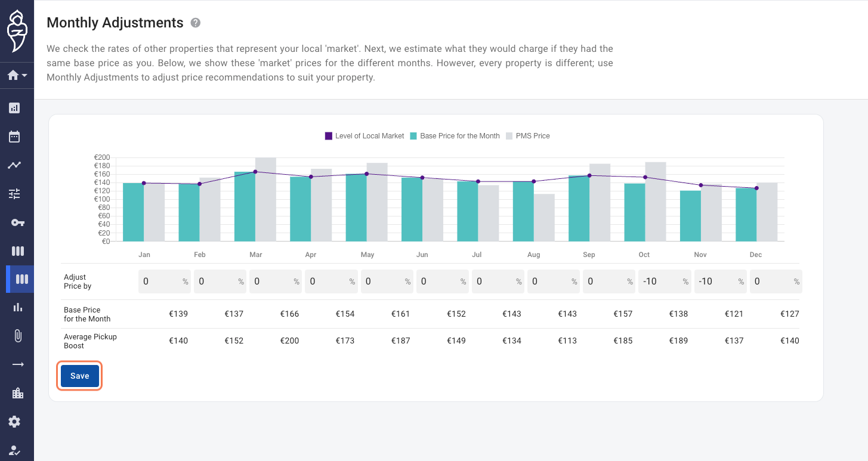Toggle PMS Price legend item
The width and height of the screenshot is (868, 461).
click(527, 136)
